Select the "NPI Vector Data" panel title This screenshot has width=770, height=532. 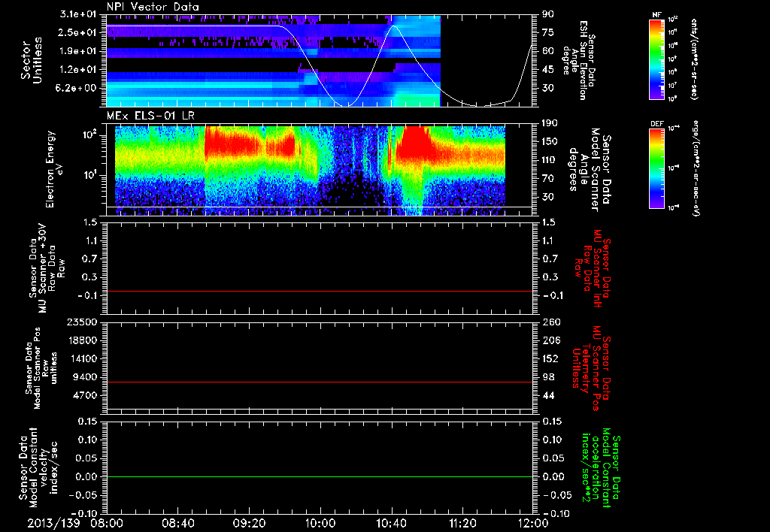(x=153, y=7)
